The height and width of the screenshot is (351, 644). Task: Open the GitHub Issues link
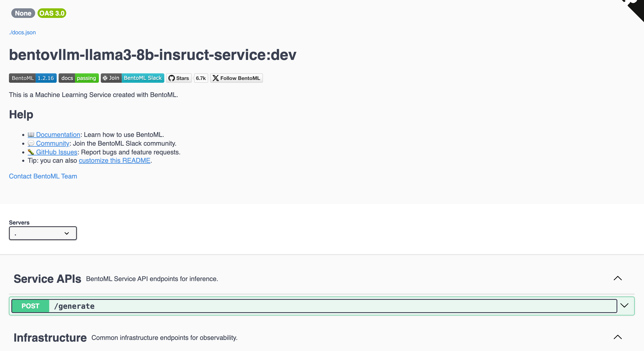56,152
